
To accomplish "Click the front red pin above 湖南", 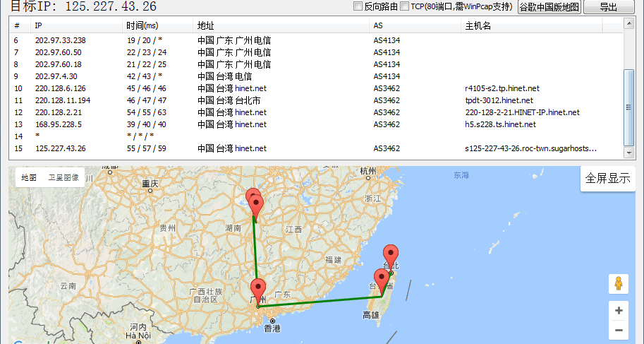I will pos(256,207).
